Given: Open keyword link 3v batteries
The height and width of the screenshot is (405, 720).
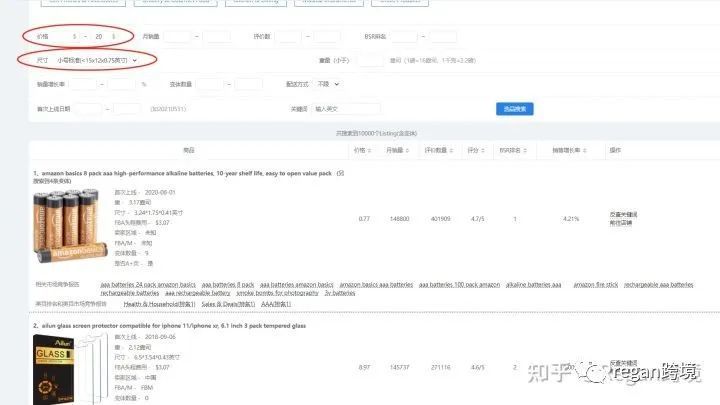Looking at the screenshot, I should 340,293.
